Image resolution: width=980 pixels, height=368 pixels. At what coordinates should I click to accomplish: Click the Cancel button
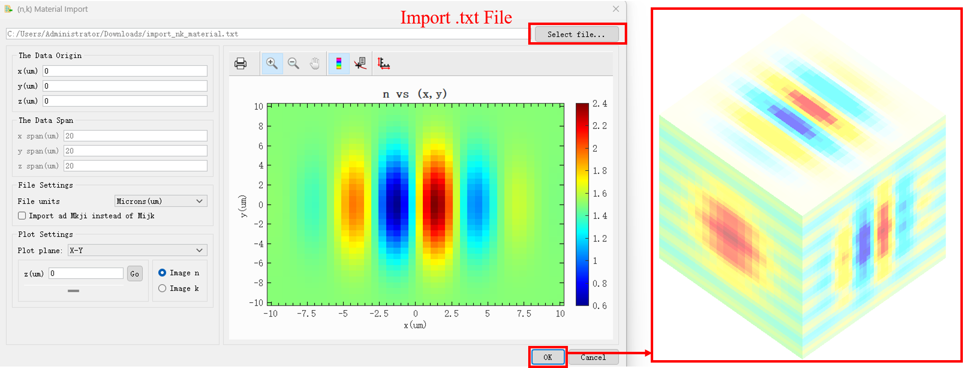click(x=593, y=357)
